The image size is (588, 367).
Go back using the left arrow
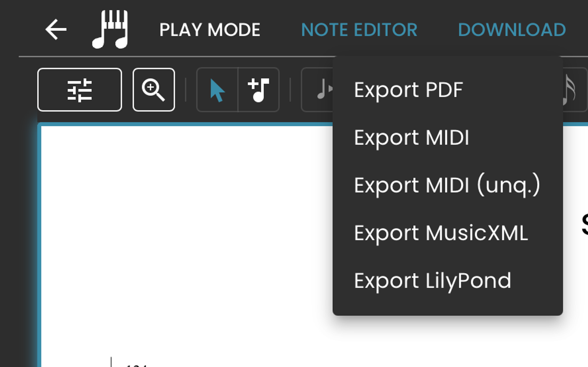[56, 30]
